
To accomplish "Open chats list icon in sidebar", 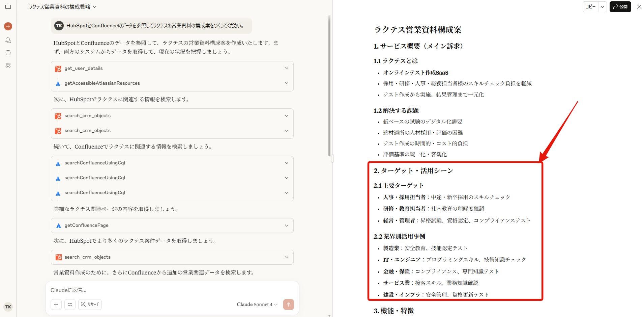I will coord(8,40).
